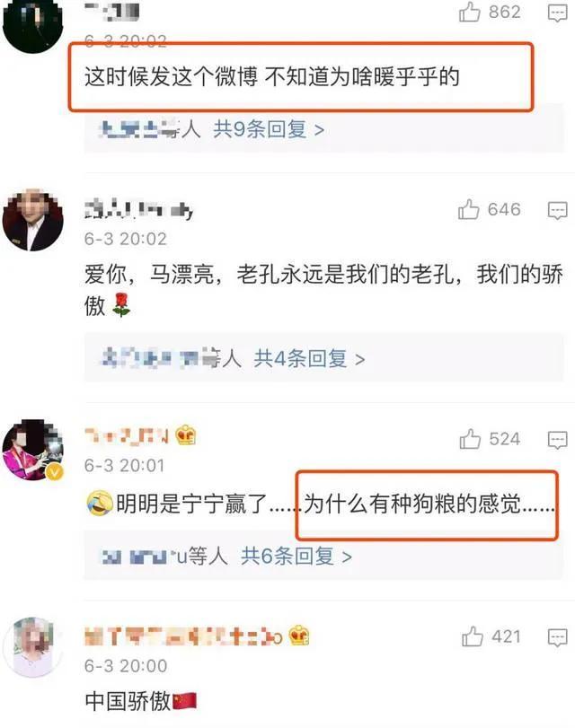Expand 共9条回复 replies
The image size is (575, 728).
[x=269, y=129]
